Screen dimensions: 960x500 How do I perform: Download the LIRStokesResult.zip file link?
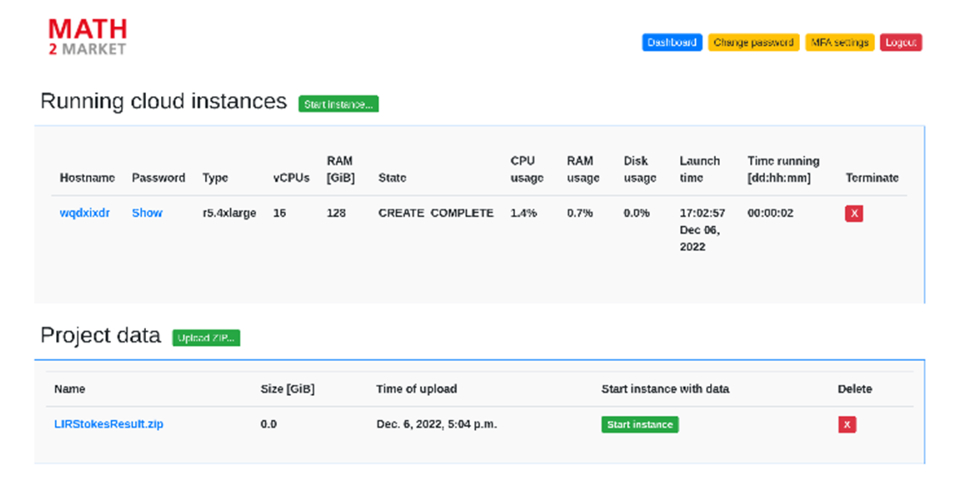pos(109,424)
